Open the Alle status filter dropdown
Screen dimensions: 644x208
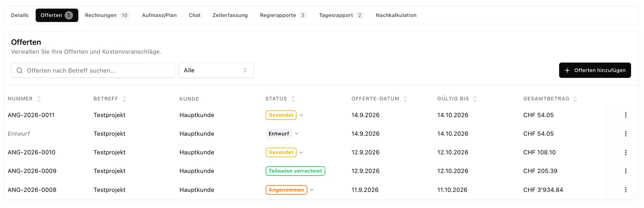(216, 70)
